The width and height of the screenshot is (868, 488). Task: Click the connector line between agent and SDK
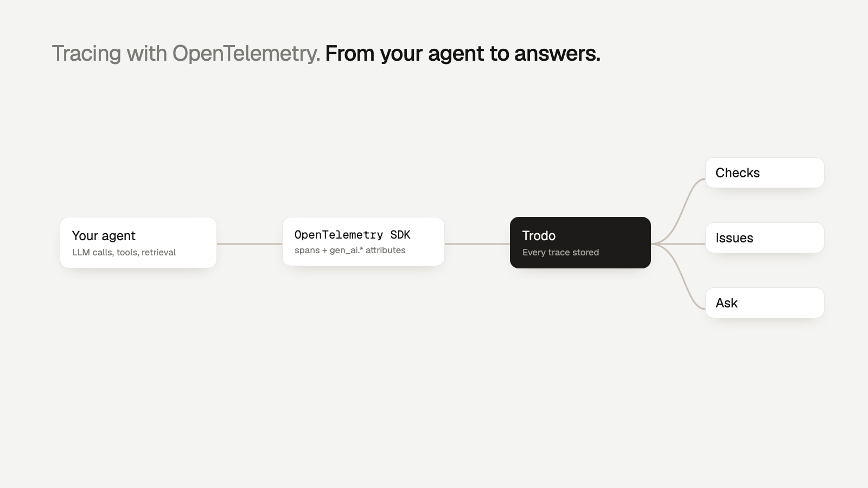coord(250,244)
